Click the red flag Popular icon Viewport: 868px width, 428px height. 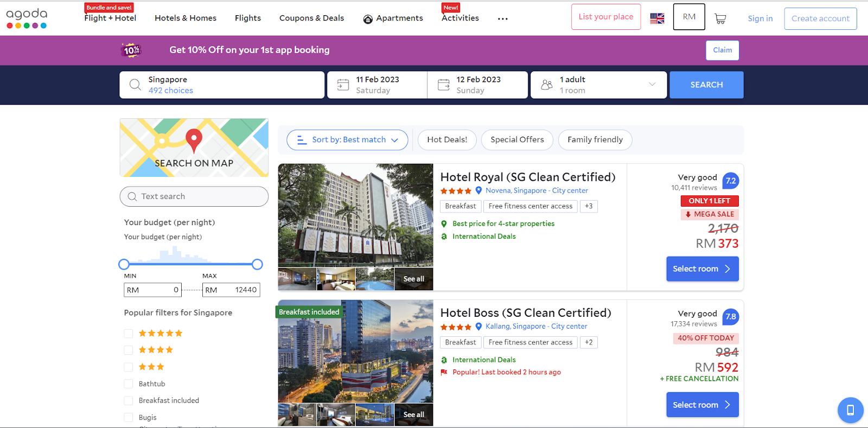click(444, 372)
